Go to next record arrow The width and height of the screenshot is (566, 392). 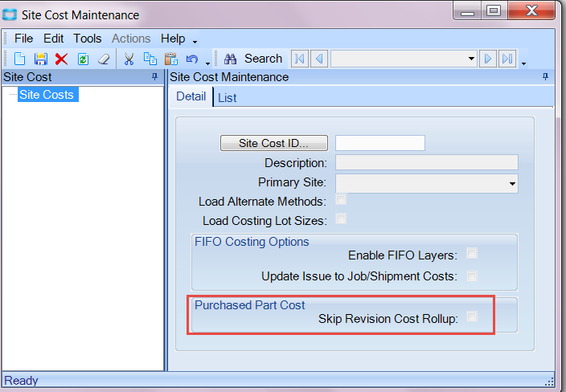pos(488,59)
